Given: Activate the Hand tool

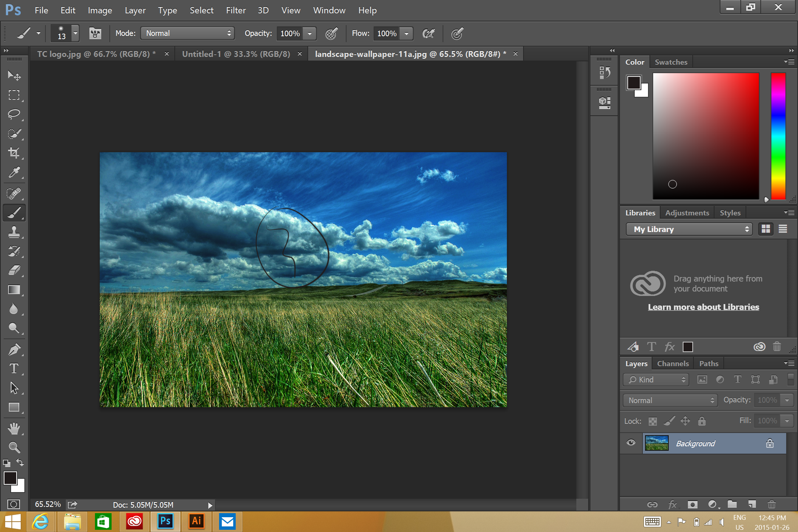Looking at the screenshot, I should pos(14,429).
